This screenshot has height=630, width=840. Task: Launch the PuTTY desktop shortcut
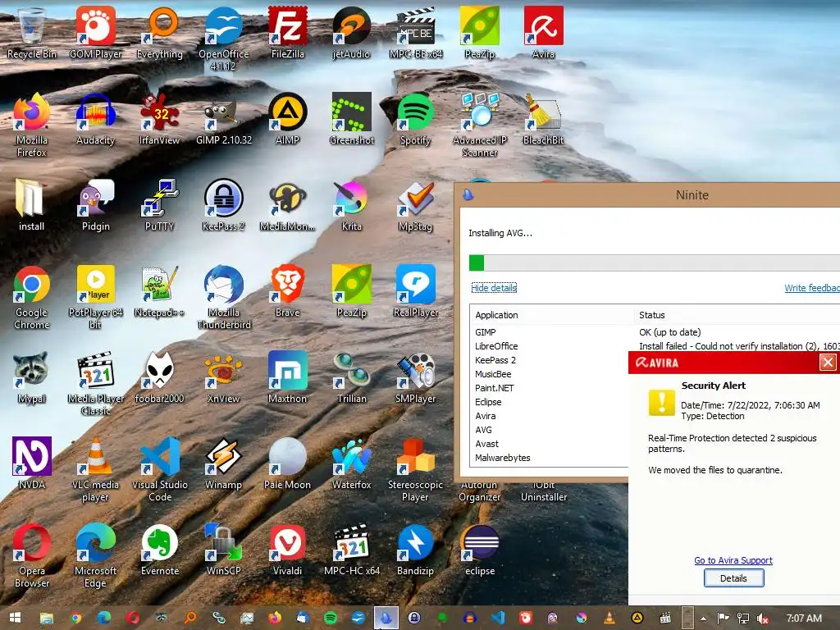[160, 204]
